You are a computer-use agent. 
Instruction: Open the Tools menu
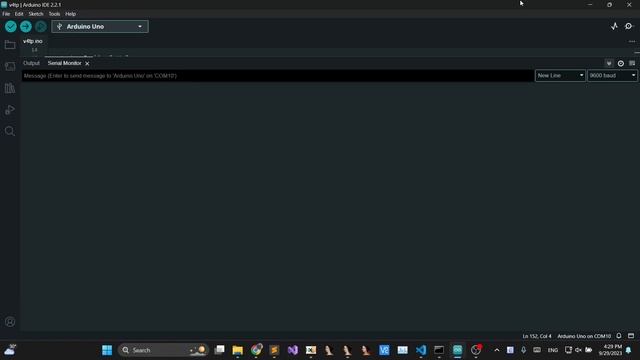(54, 14)
